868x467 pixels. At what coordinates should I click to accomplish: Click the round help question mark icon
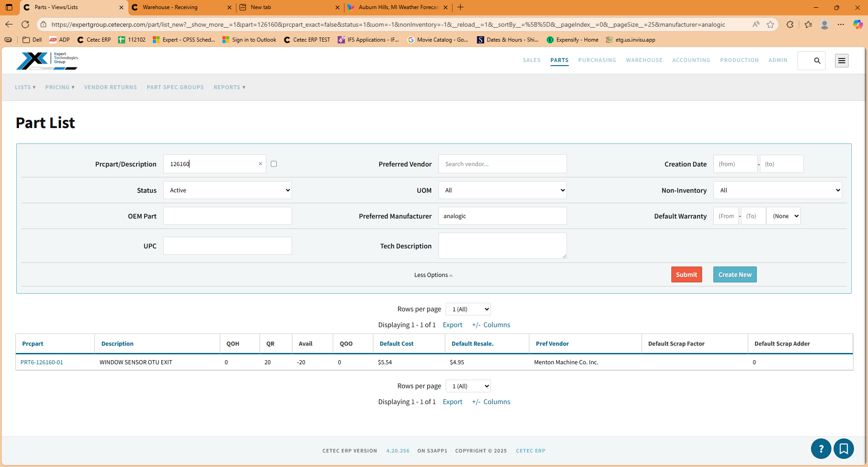point(821,448)
